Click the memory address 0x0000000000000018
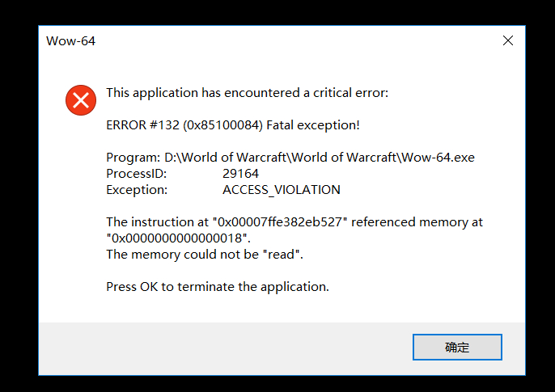Viewport: 555px width, 392px height. (x=176, y=238)
